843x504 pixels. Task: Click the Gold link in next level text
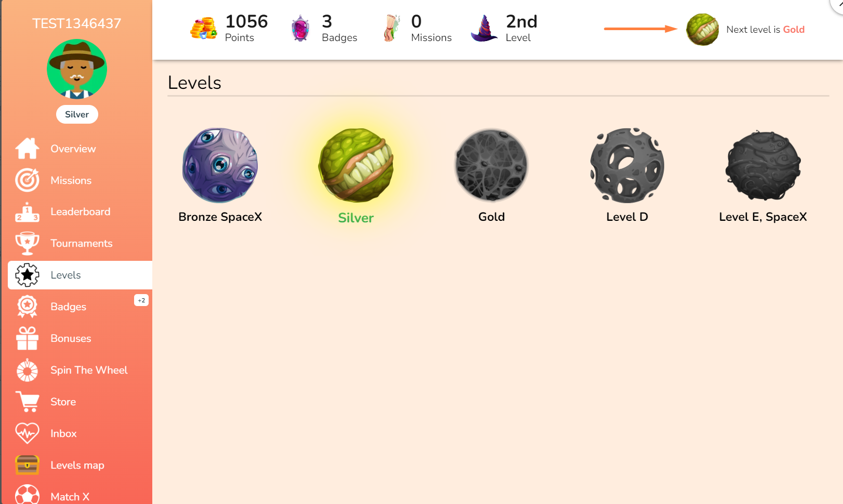pos(794,30)
